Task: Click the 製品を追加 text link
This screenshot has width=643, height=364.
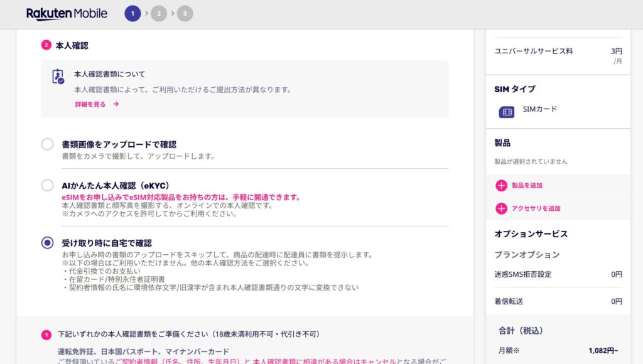Action: (527, 185)
